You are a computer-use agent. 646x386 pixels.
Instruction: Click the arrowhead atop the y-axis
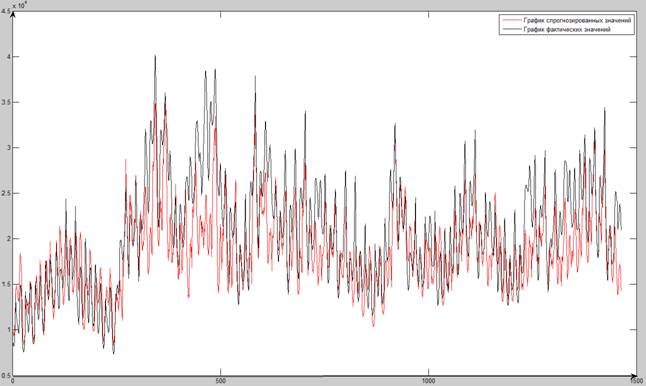point(13,14)
